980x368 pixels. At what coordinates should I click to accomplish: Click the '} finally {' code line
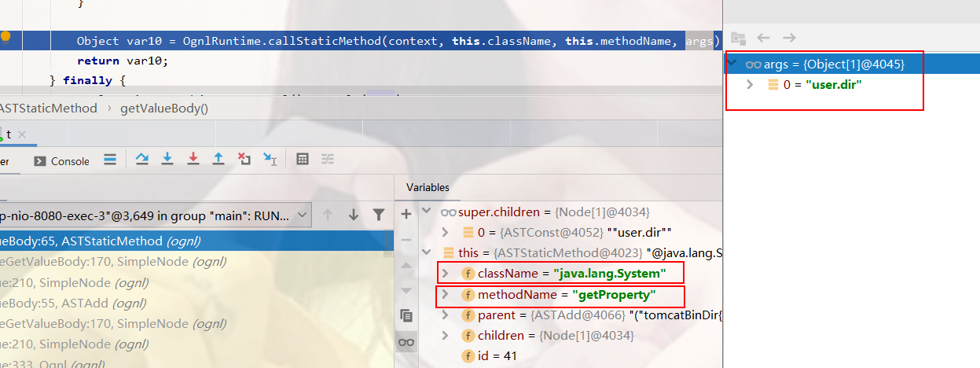pyautogui.click(x=87, y=80)
